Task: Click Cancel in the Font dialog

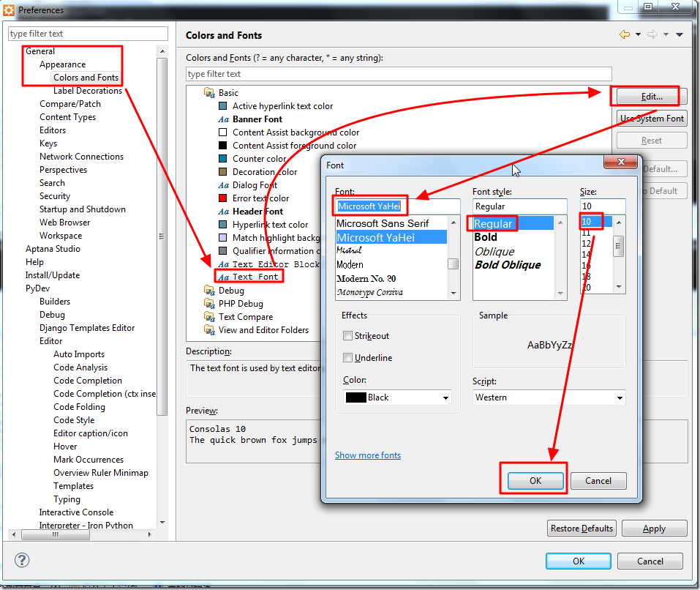Action: (x=598, y=481)
